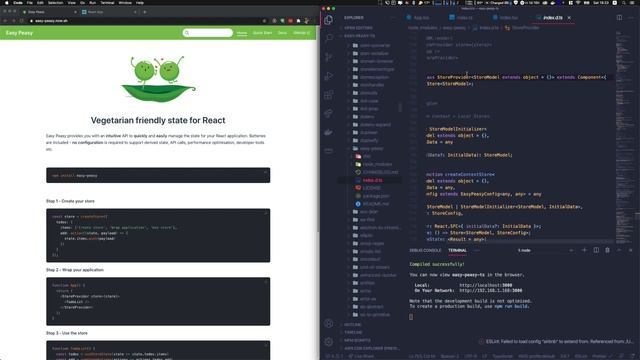Open the Accounts icon in VS Code
Image resolution: width=640 pixels, height=360 pixels.
click(x=329, y=323)
